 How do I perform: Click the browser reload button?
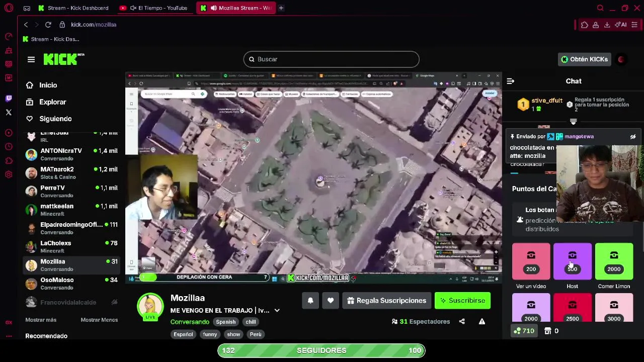coord(48,24)
